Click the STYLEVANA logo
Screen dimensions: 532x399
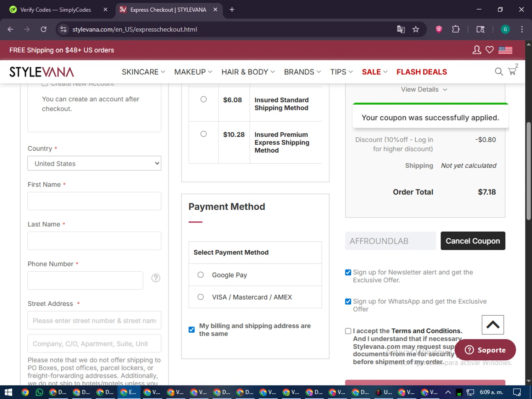point(42,72)
